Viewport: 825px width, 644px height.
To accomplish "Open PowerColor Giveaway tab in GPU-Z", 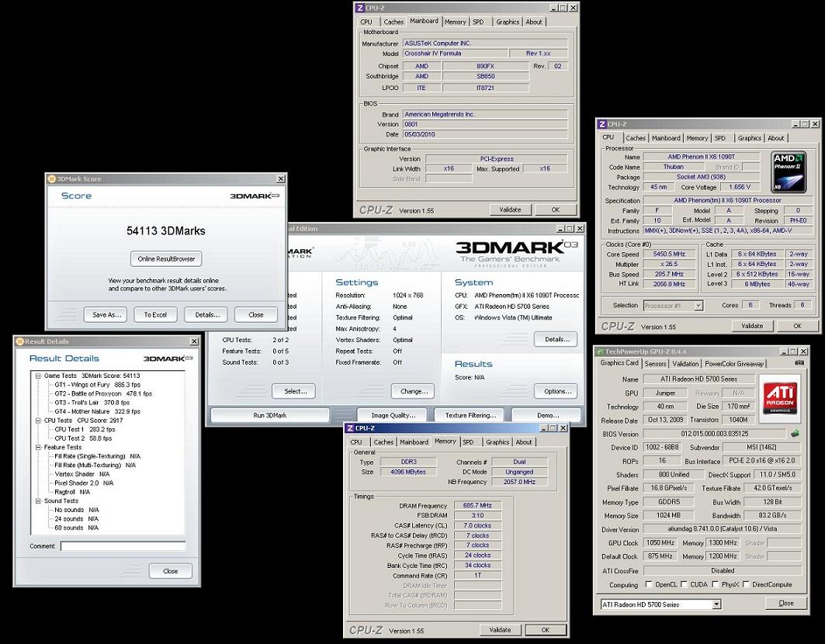I will tap(734, 364).
